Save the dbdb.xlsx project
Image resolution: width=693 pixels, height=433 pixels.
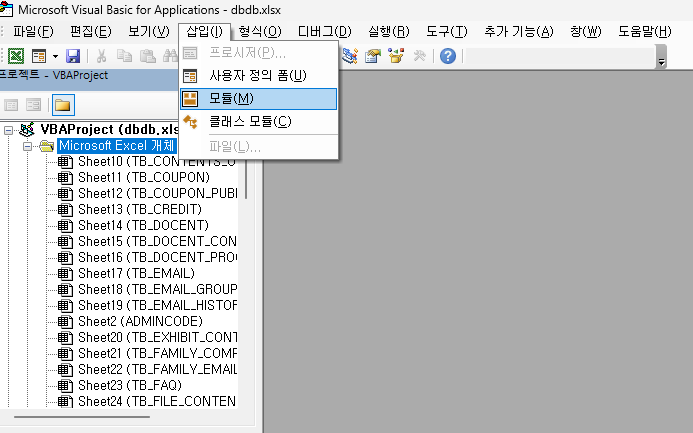72,56
